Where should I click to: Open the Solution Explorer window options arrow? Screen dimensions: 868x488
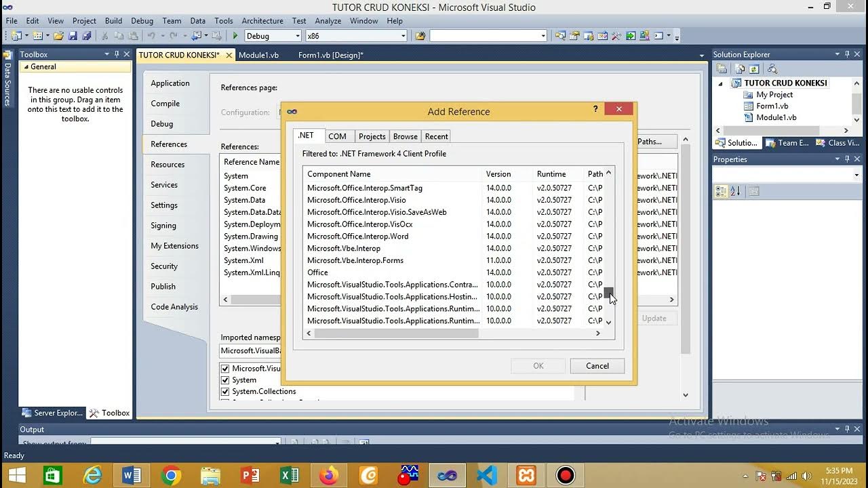pyautogui.click(x=837, y=54)
